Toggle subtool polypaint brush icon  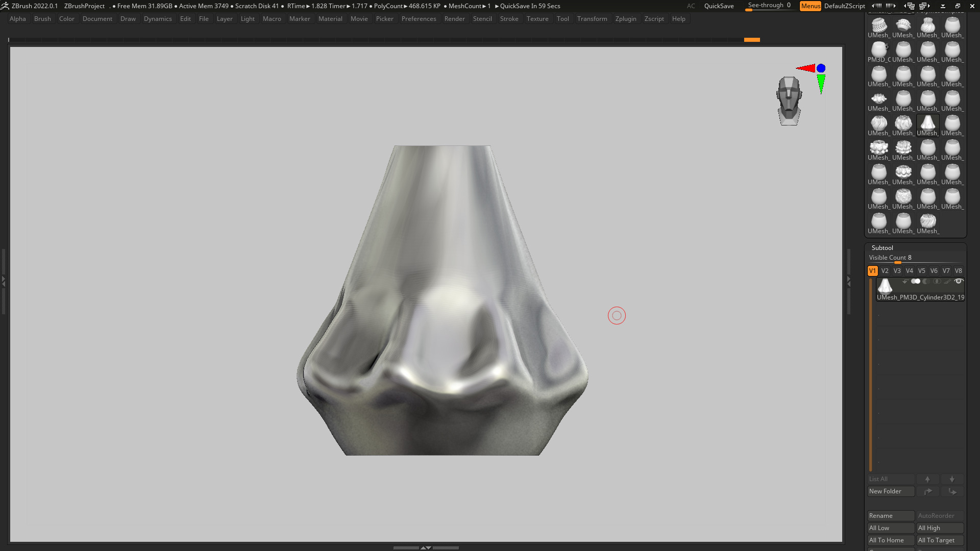click(948, 282)
